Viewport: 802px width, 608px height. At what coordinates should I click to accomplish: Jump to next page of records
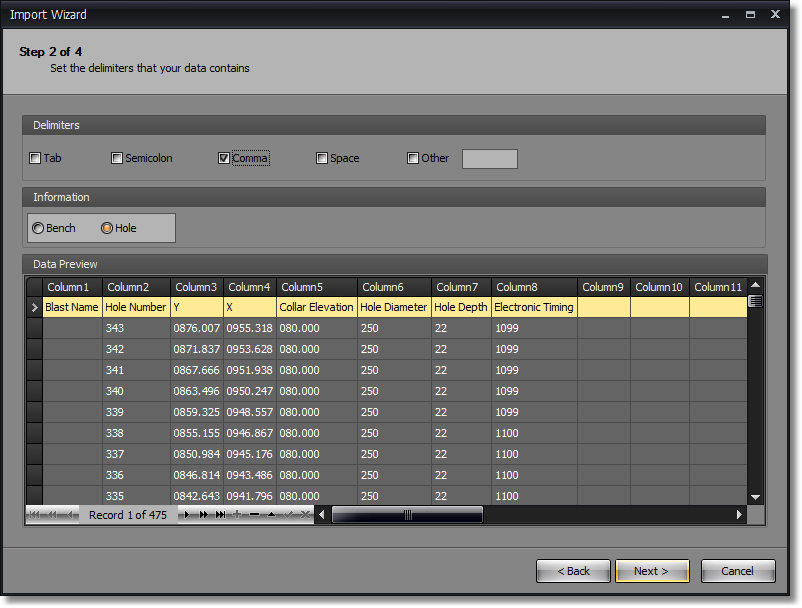tap(203, 515)
